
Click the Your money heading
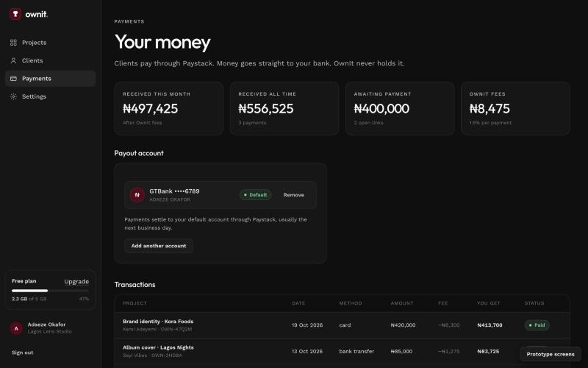[x=162, y=42]
